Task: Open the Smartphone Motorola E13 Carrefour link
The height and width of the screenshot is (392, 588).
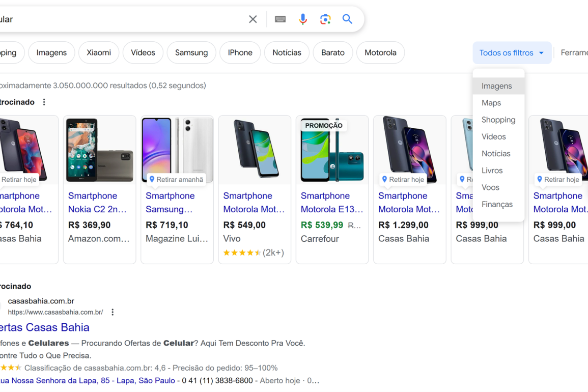Action: point(332,203)
